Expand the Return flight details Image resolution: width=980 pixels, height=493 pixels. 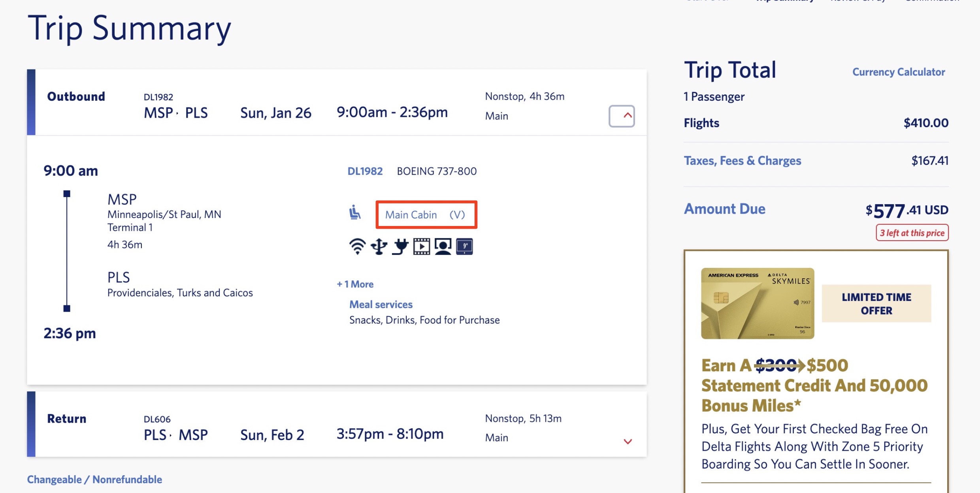point(628,442)
